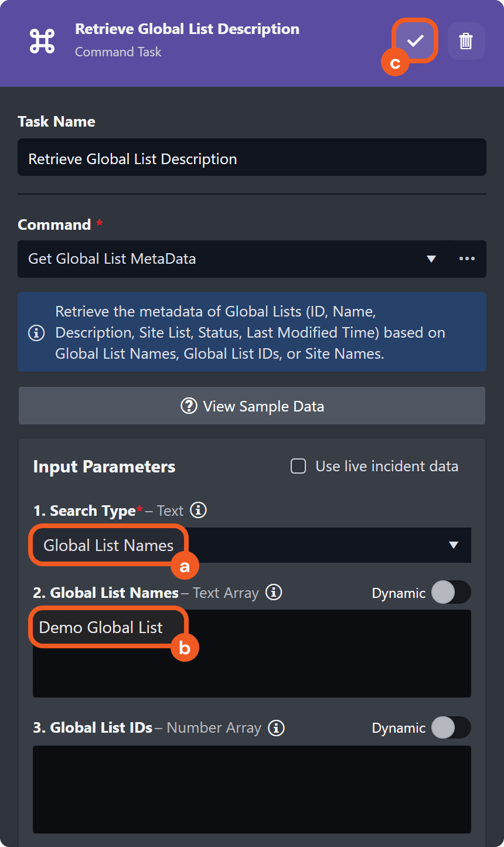Toggle Dynamic switch for Global List Names
This screenshot has width=504, height=847.
tap(451, 593)
